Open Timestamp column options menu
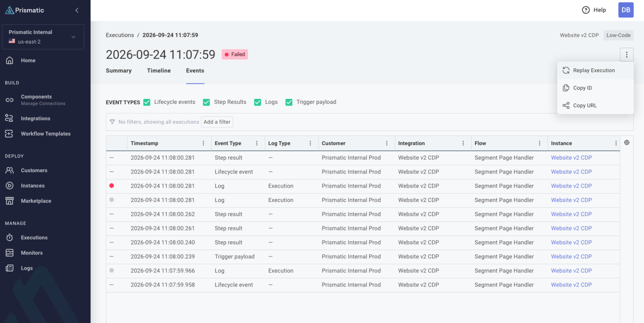 tap(203, 143)
